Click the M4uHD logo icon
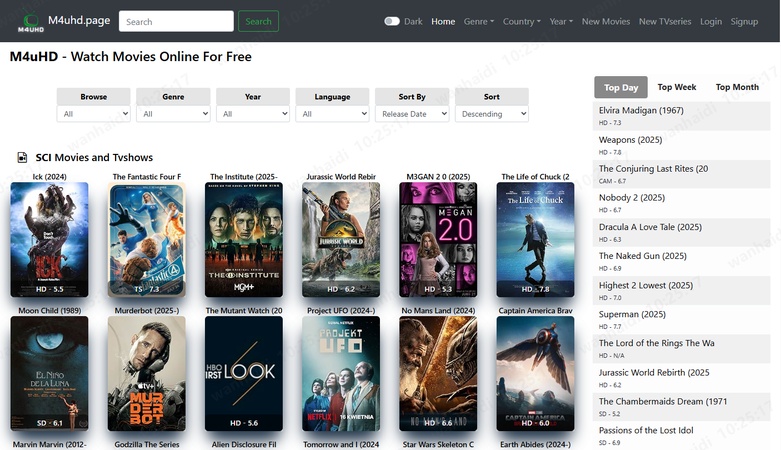The height and width of the screenshot is (450, 781). tap(30, 21)
